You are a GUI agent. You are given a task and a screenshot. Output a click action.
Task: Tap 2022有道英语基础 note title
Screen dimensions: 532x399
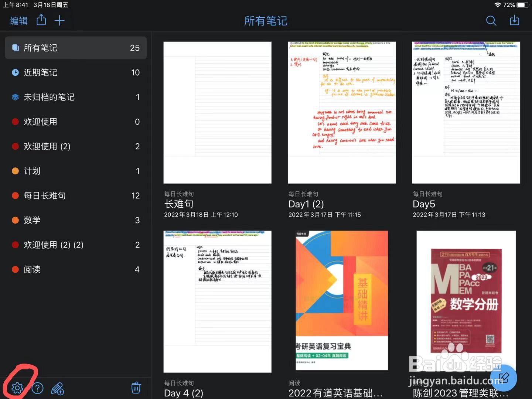click(x=335, y=393)
